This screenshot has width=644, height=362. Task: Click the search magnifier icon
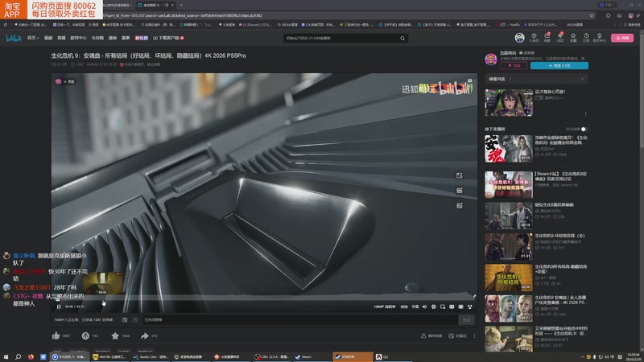pos(402,38)
